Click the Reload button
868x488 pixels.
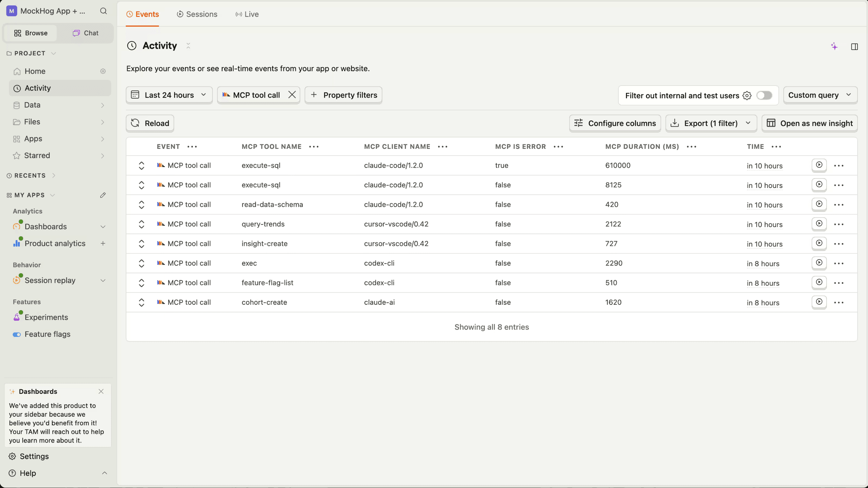tap(150, 123)
